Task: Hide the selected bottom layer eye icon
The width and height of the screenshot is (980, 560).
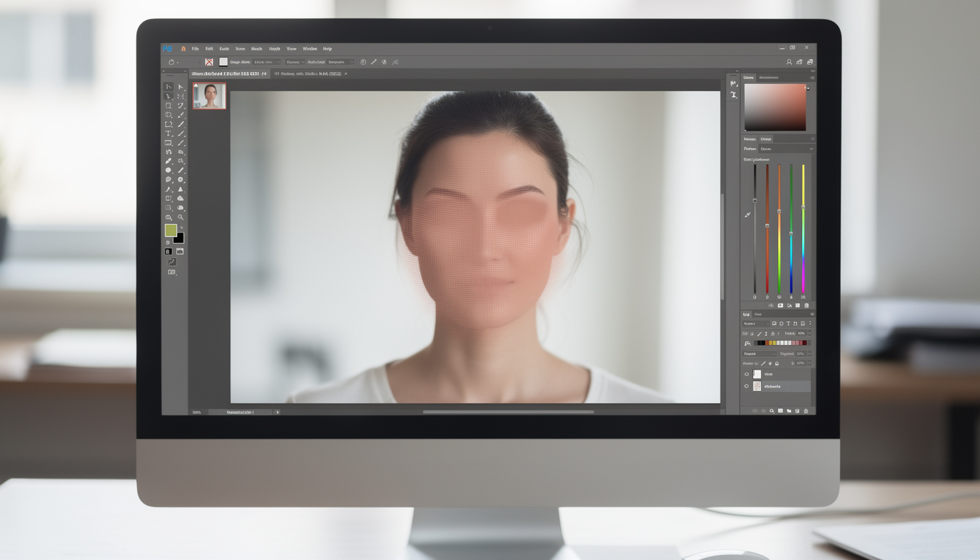Action: pos(747,386)
